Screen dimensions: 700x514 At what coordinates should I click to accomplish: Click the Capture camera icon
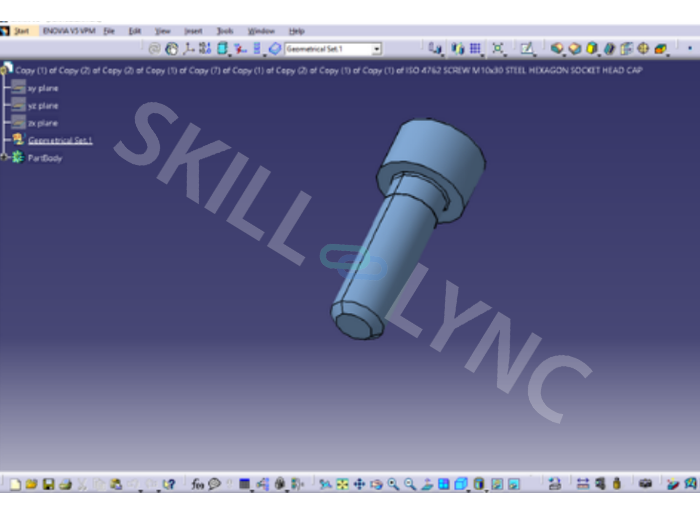click(645, 484)
